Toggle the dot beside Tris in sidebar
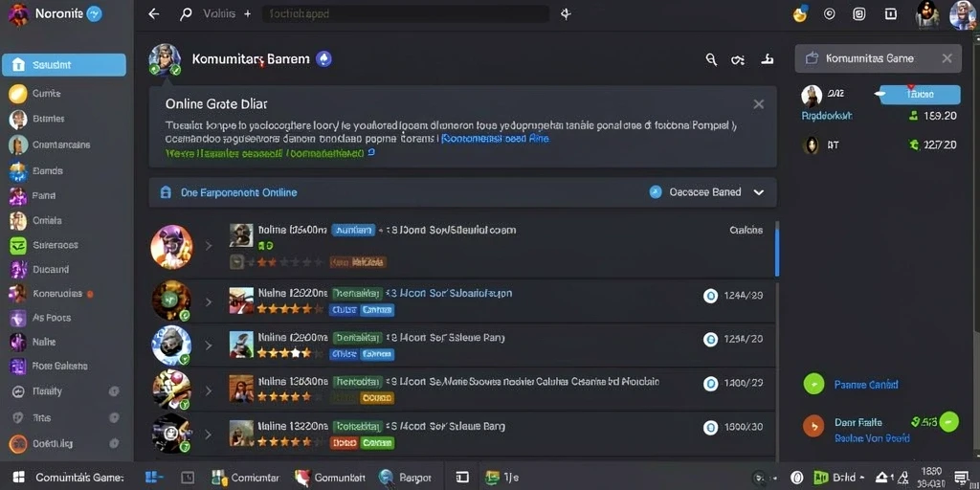The image size is (980, 490). pyautogui.click(x=114, y=417)
